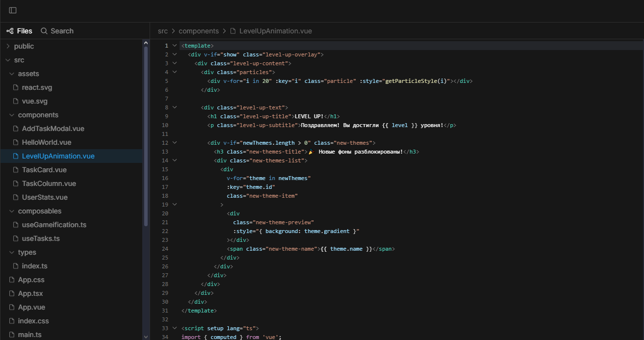Fold code at line 12 chevron

[x=175, y=143]
